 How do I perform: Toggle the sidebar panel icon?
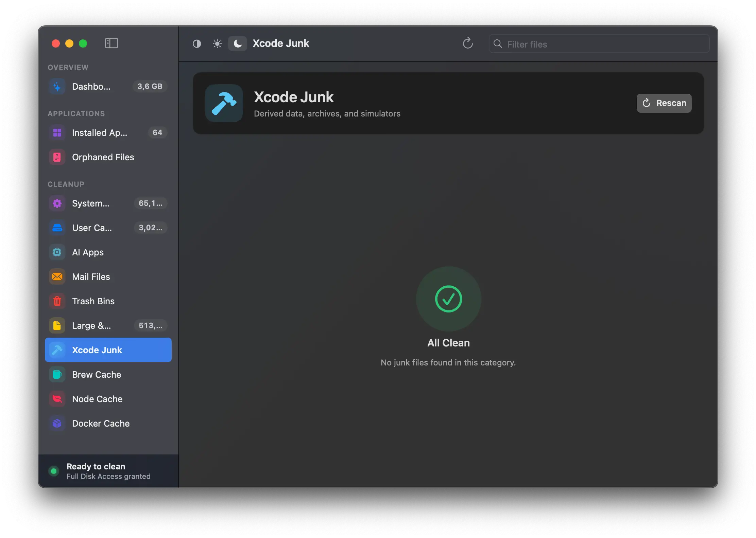111,43
